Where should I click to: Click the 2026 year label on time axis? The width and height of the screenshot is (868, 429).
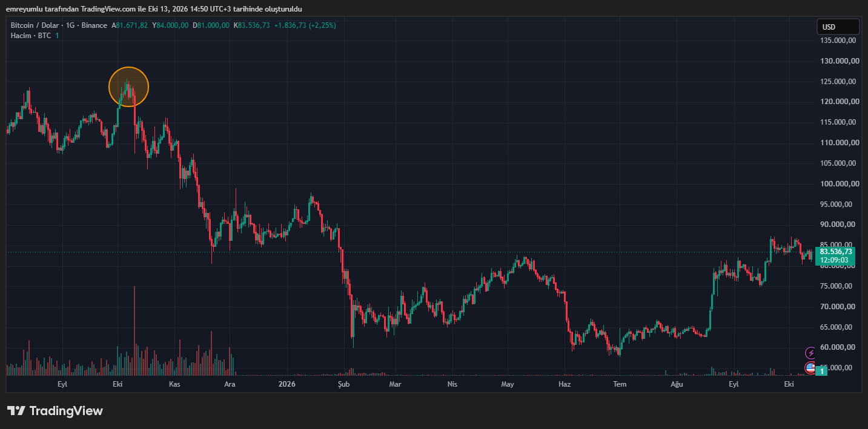[287, 384]
